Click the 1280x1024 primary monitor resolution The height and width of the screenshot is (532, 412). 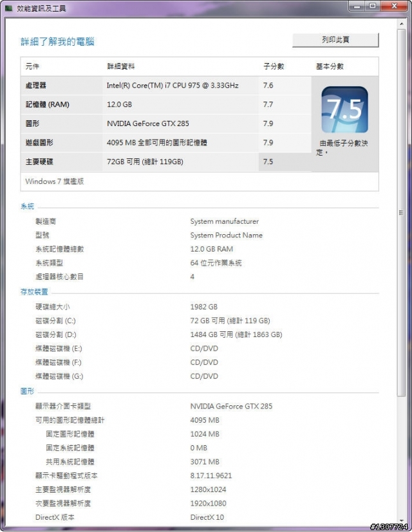click(x=208, y=490)
